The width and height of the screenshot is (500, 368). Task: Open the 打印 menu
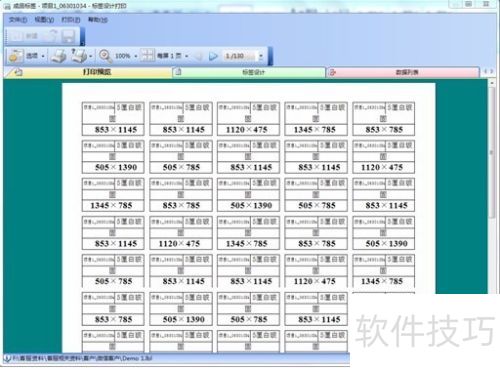[x=71, y=20]
